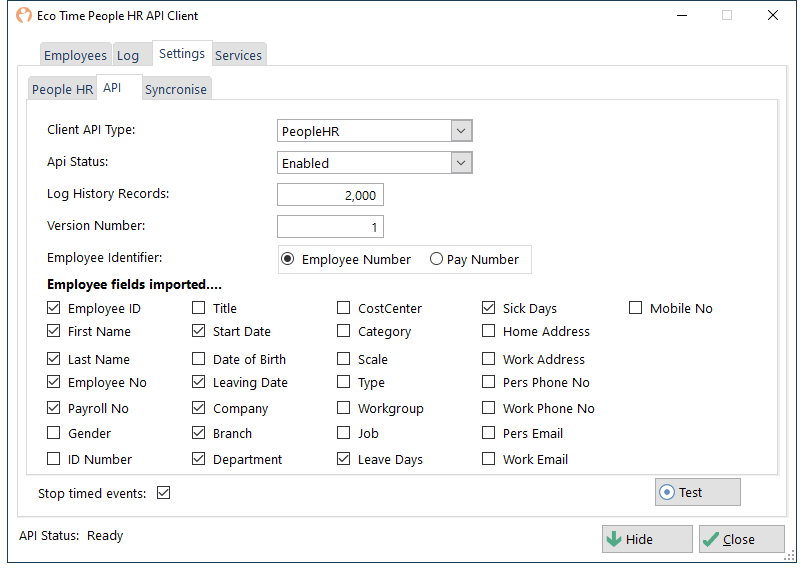Click the green arrow Hide button
This screenshot has width=804, height=570.
click(x=647, y=539)
